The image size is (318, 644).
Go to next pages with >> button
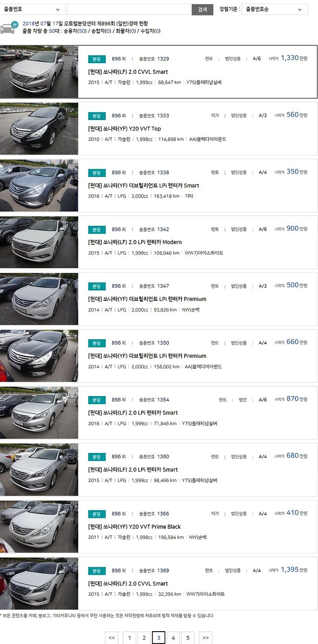coord(205,638)
